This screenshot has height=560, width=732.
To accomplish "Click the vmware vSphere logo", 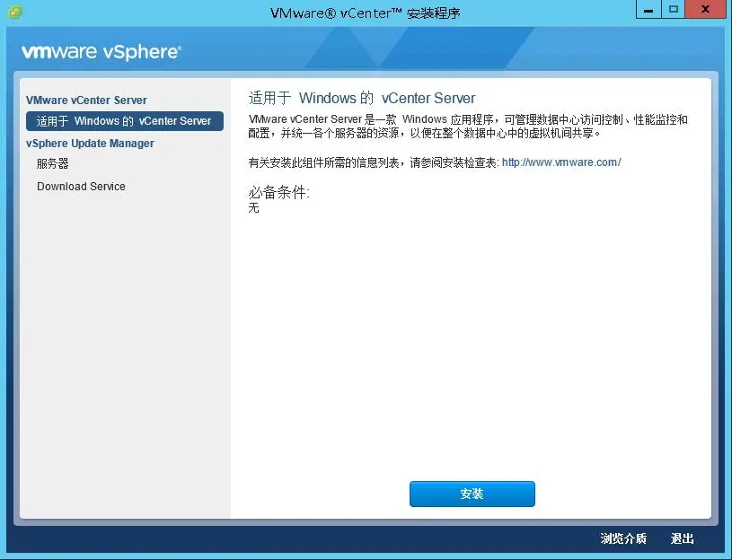I will click(101, 52).
